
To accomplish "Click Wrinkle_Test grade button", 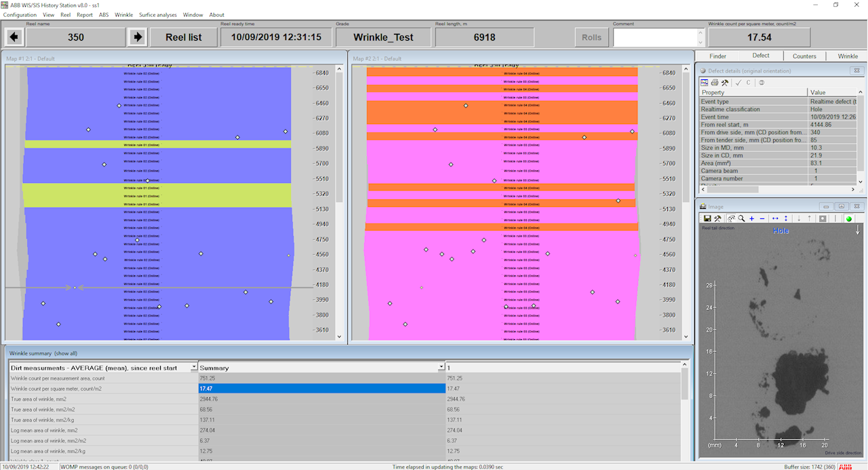I will [383, 37].
